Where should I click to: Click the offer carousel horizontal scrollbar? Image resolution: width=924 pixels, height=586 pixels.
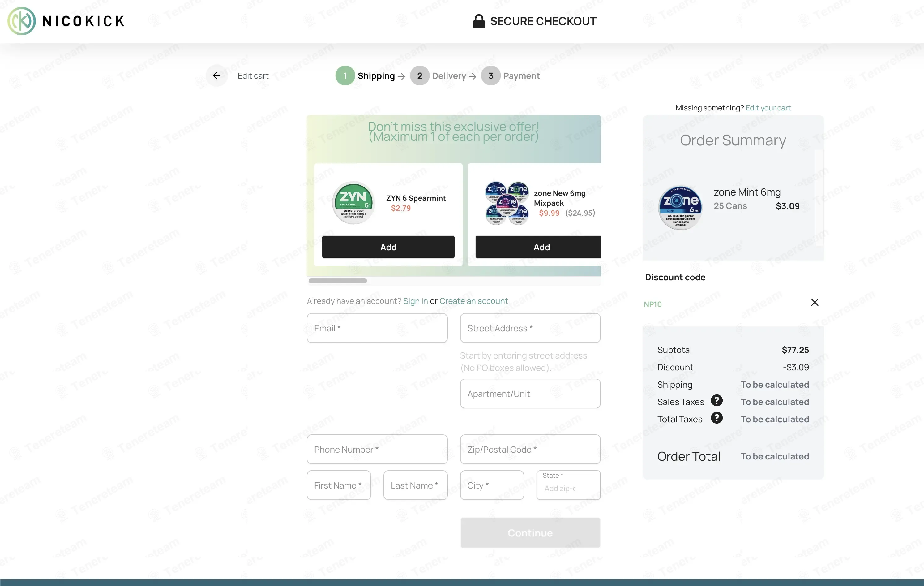click(338, 281)
